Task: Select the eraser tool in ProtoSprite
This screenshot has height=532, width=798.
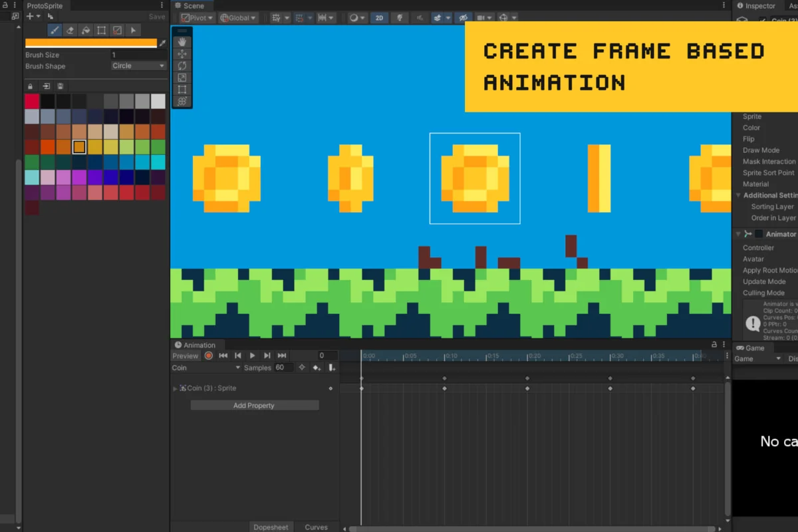Action: [x=70, y=31]
